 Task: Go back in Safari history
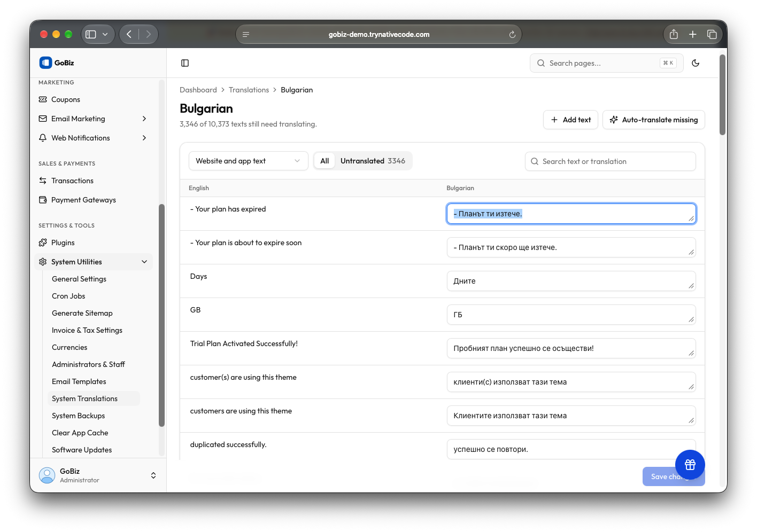(x=129, y=34)
